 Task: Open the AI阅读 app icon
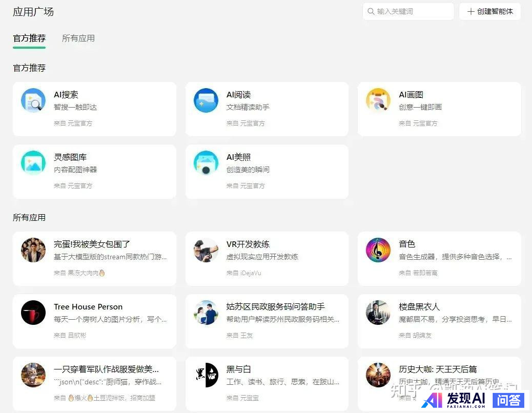pos(206,100)
